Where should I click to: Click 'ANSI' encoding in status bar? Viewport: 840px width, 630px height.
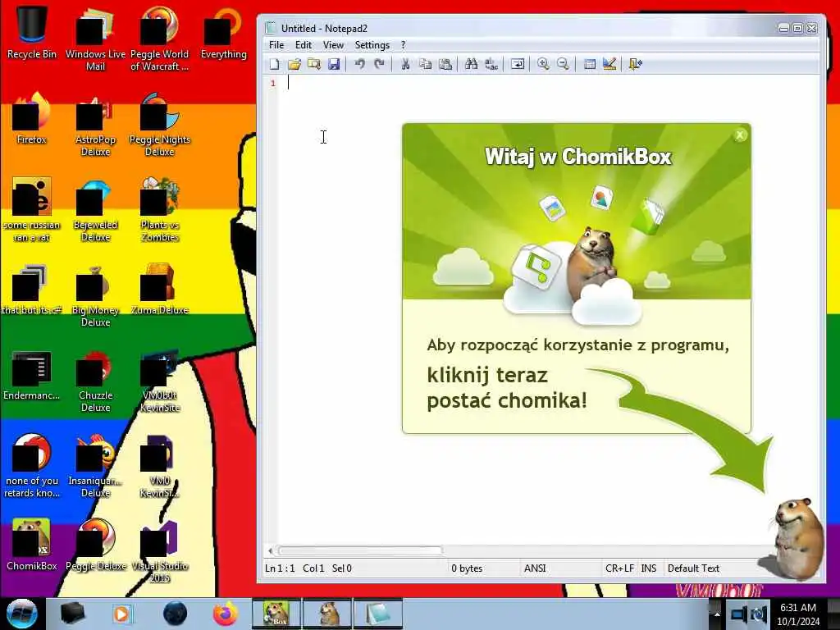coord(535,568)
